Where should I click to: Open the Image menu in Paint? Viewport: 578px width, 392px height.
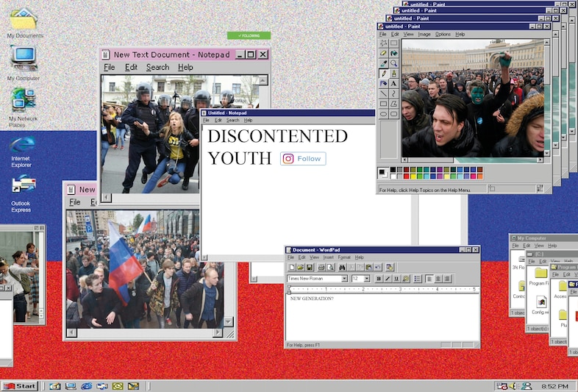point(424,34)
